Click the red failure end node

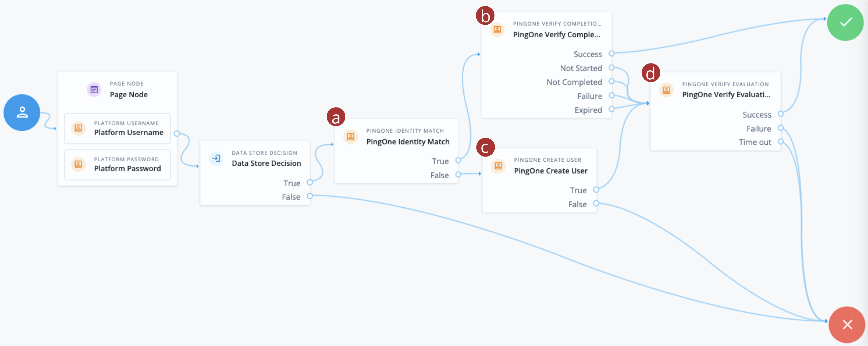(x=847, y=324)
